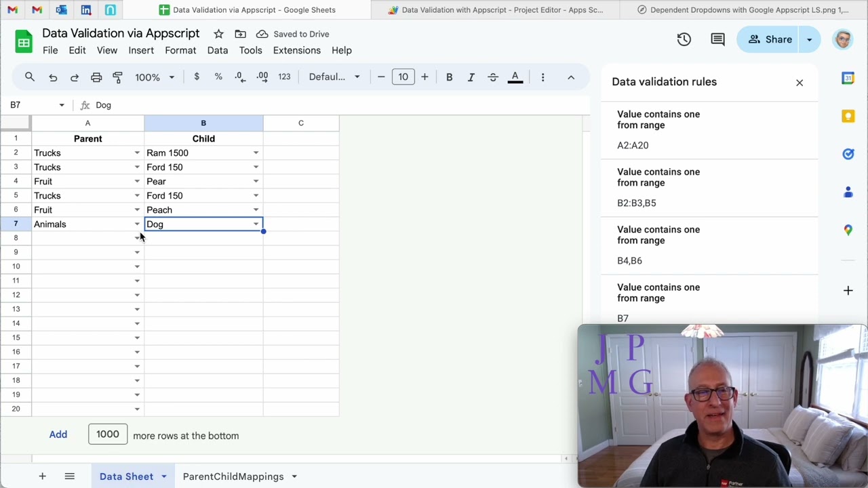Open the Extensions menu
868x488 pixels.
pos(297,50)
